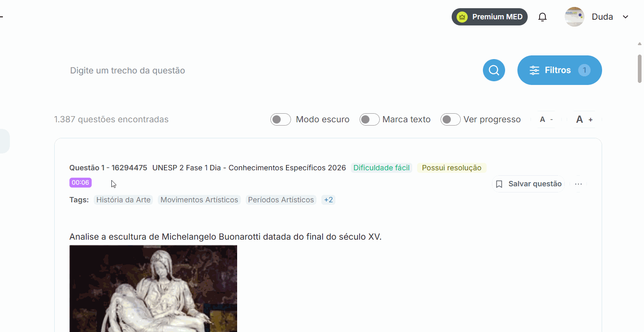Screen dimensions: 644x332
Task: Select the Movimentos Artísticos tag
Action: coord(199,200)
